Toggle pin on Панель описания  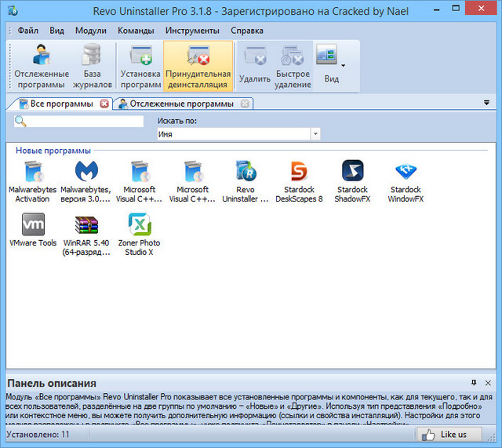[474, 382]
